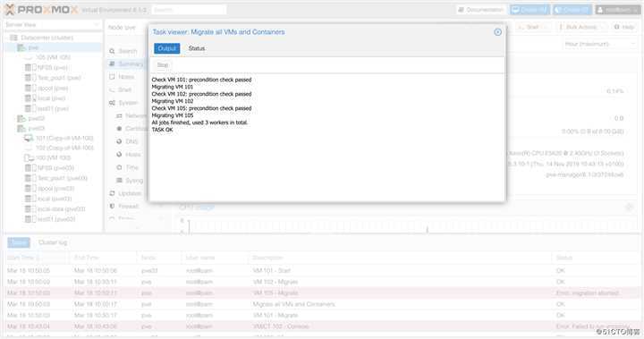The height and width of the screenshot is (339, 644).
Task: Click the Proxmox logo
Action: [41, 10]
